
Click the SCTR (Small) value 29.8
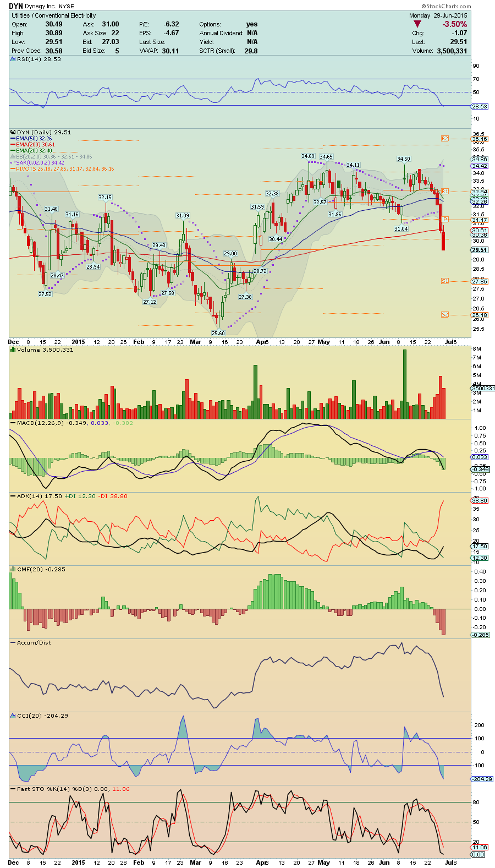(x=251, y=51)
